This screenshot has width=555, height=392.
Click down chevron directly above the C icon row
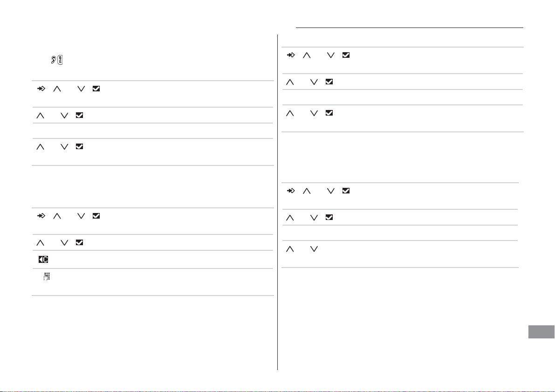pos(64,243)
